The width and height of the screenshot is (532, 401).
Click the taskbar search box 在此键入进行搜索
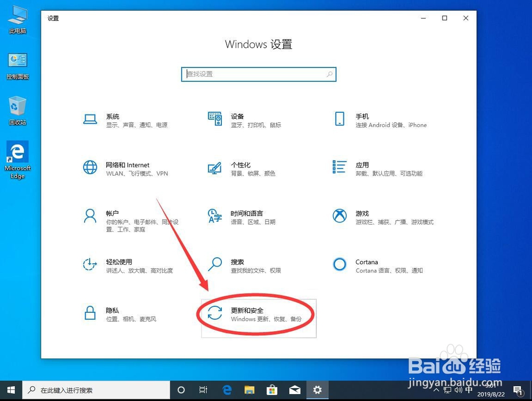[x=96, y=390]
